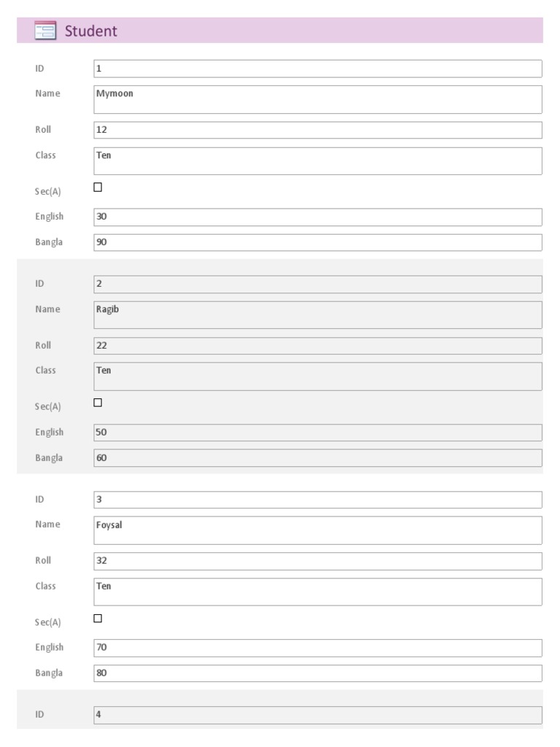Click the English field showing 30
This screenshot has height=747, width=560.
[x=318, y=217]
